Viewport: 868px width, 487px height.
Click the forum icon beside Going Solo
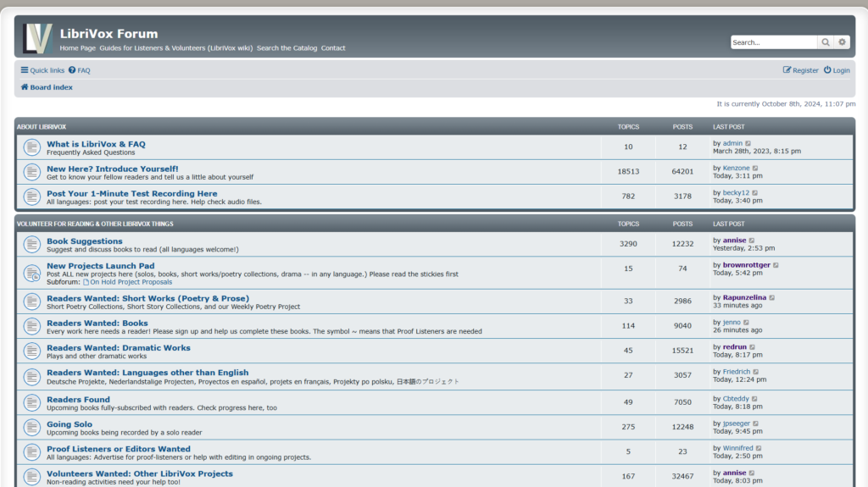click(32, 427)
